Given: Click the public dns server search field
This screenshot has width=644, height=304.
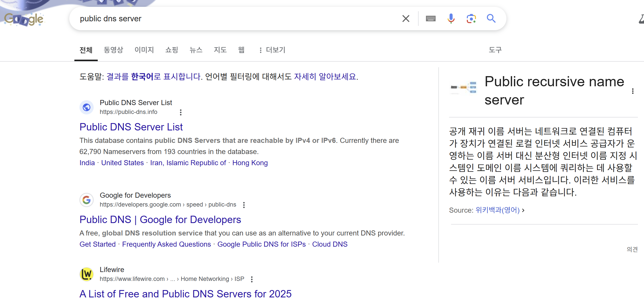Looking at the screenshot, I should (x=228, y=19).
